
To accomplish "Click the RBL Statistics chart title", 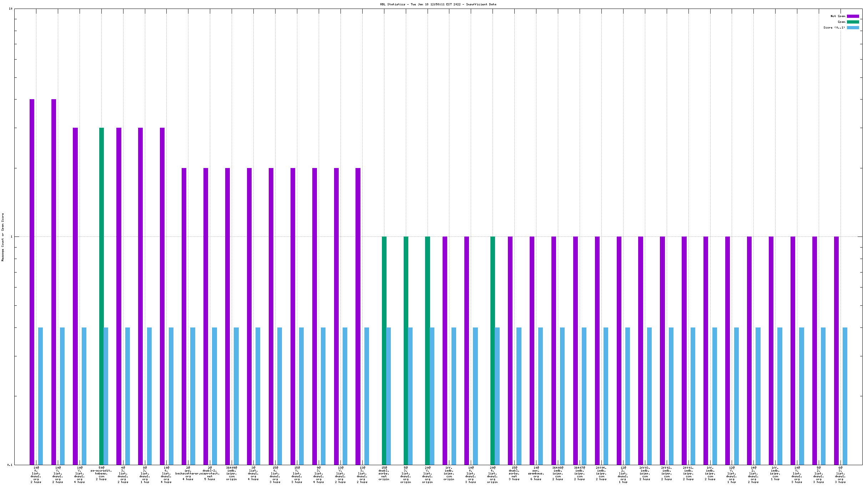I will (438, 4).
